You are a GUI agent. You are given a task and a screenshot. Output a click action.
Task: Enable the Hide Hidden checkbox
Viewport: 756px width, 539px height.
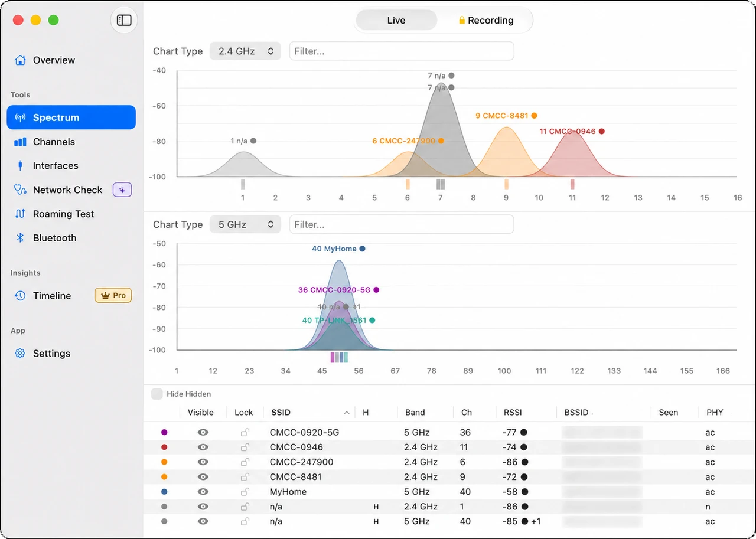coord(157,394)
